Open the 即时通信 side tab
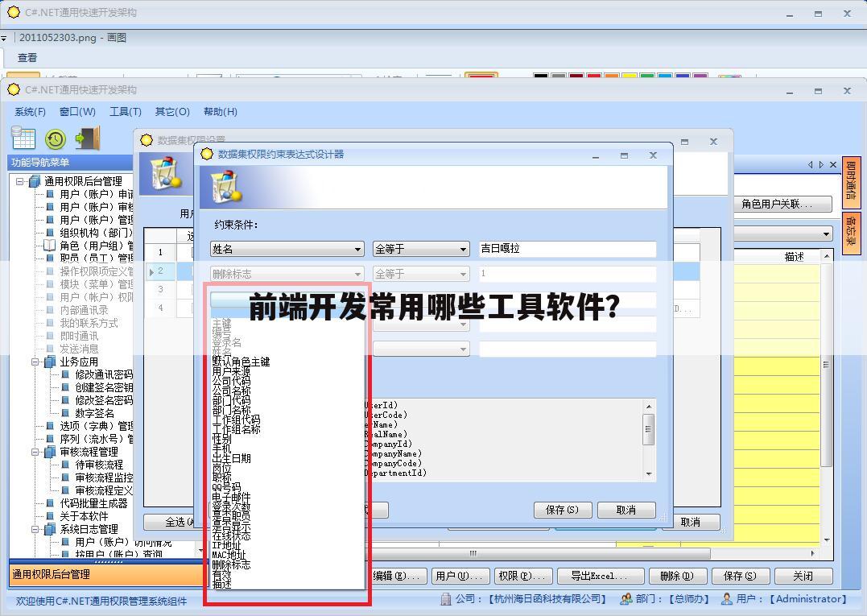 [x=851, y=181]
